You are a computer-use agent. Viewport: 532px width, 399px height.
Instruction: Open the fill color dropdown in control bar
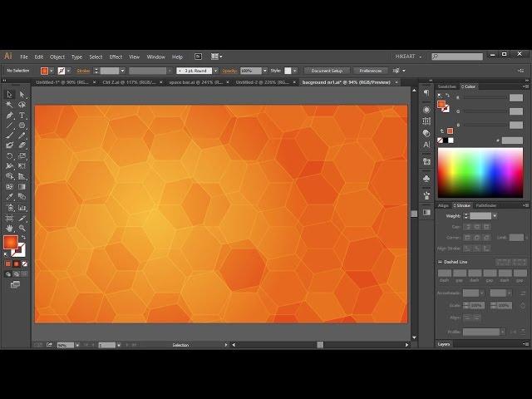tap(52, 71)
